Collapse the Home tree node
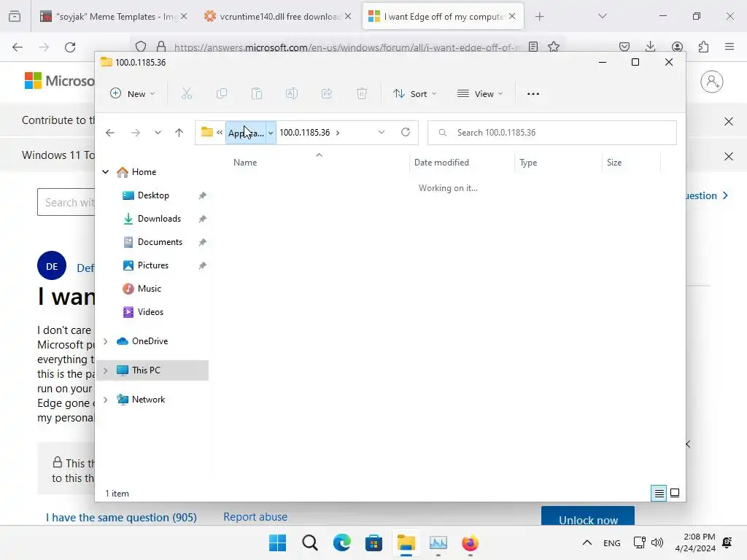 click(x=105, y=172)
